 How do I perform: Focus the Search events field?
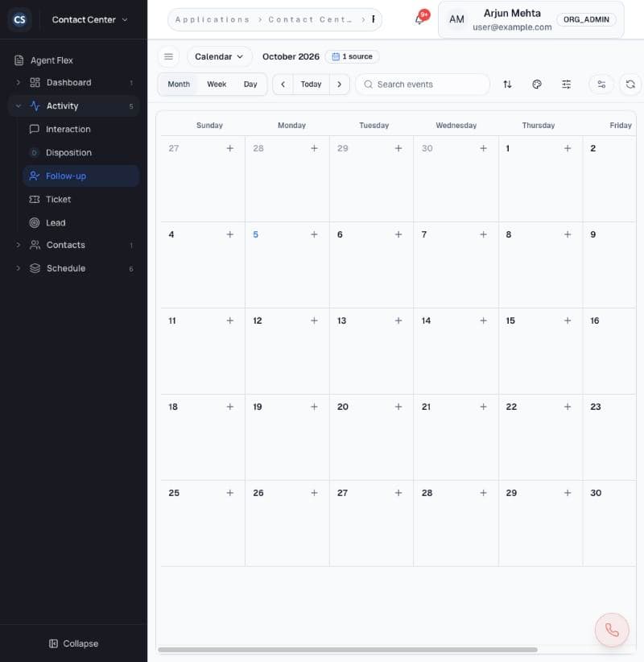click(x=423, y=85)
